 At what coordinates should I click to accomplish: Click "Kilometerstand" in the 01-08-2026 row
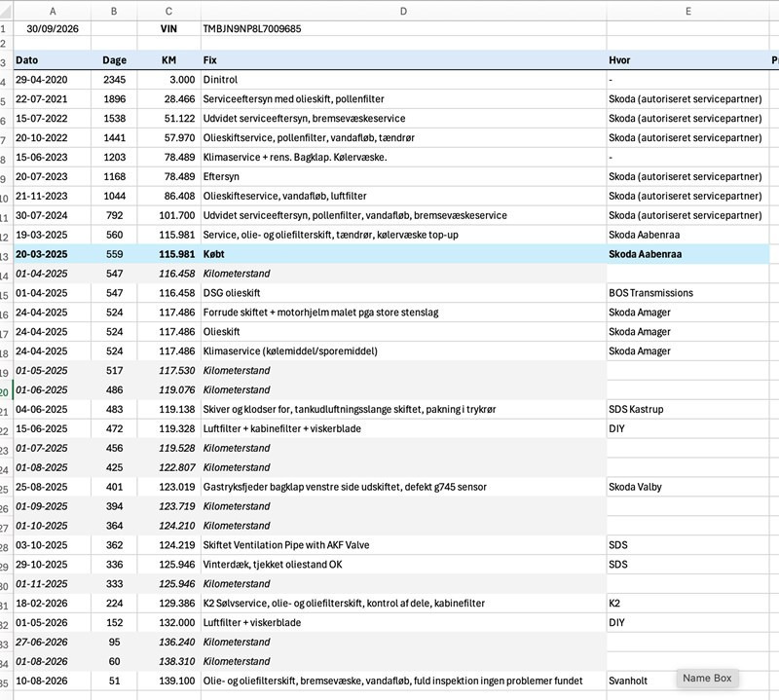click(x=403, y=661)
